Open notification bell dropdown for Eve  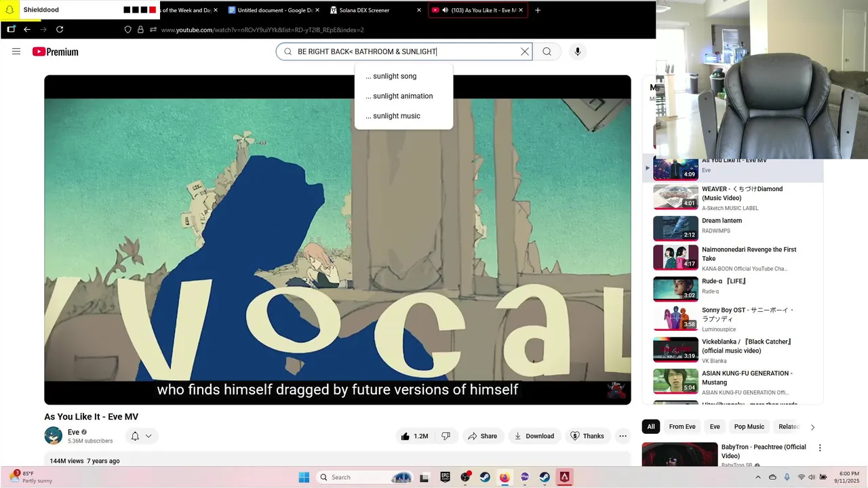click(x=141, y=436)
